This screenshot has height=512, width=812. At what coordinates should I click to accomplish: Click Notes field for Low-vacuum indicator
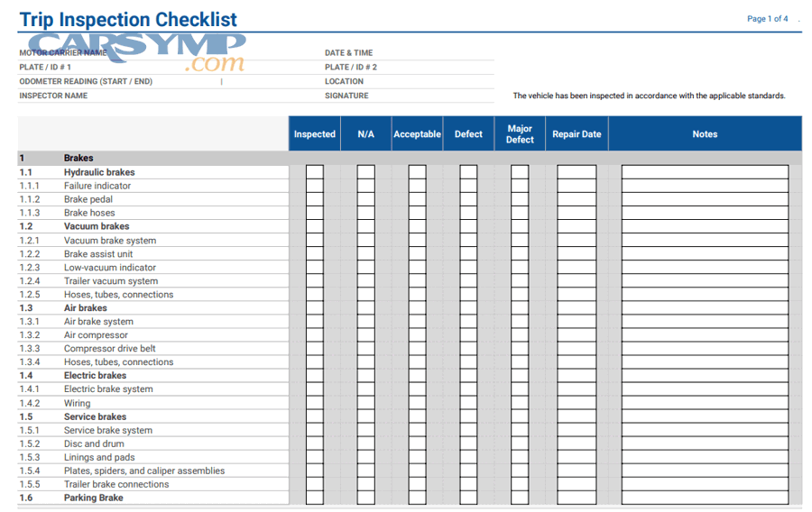coord(705,268)
